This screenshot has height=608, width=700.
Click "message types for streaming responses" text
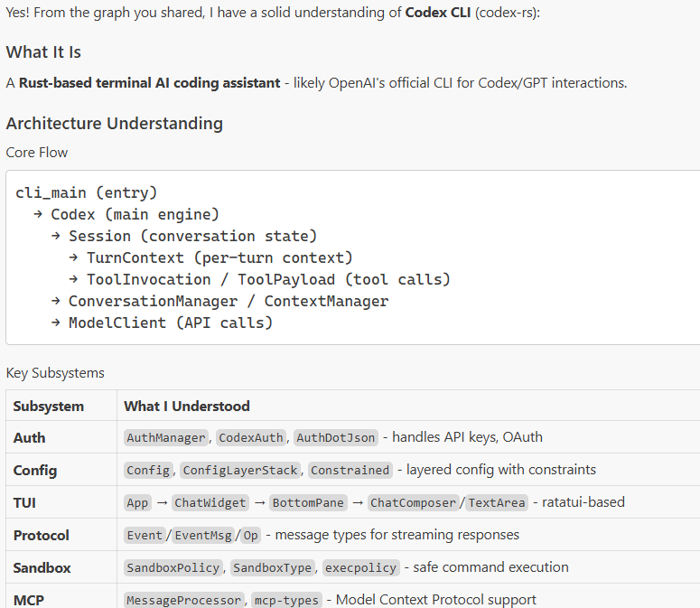(397, 535)
